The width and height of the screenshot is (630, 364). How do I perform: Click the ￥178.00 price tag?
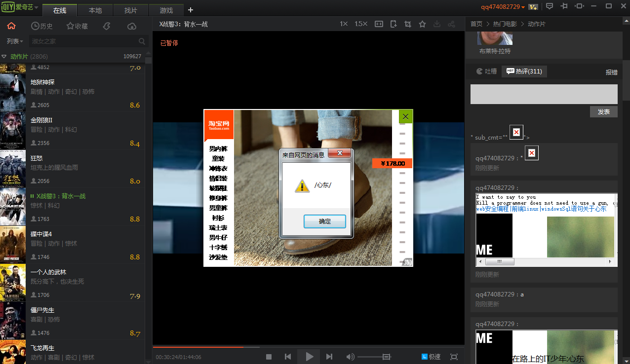point(392,163)
